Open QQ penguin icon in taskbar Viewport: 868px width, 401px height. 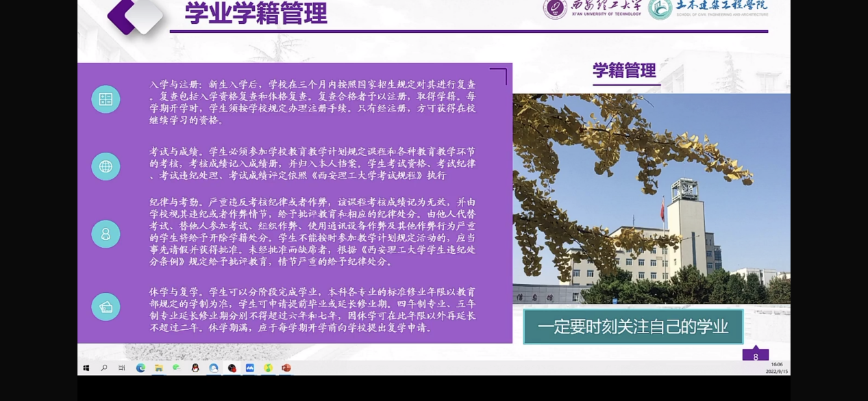point(195,368)
